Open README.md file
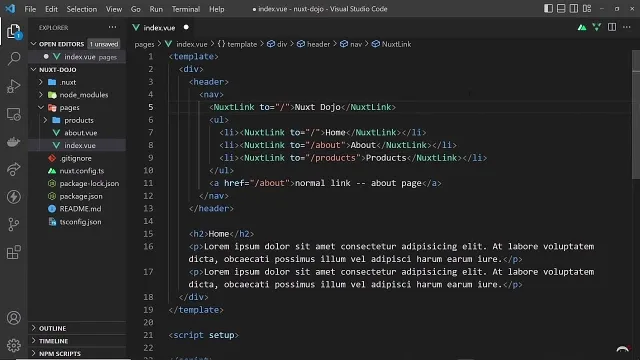This screenshot has width=640, height=360. pyautogui.click(x=80, y=209)
